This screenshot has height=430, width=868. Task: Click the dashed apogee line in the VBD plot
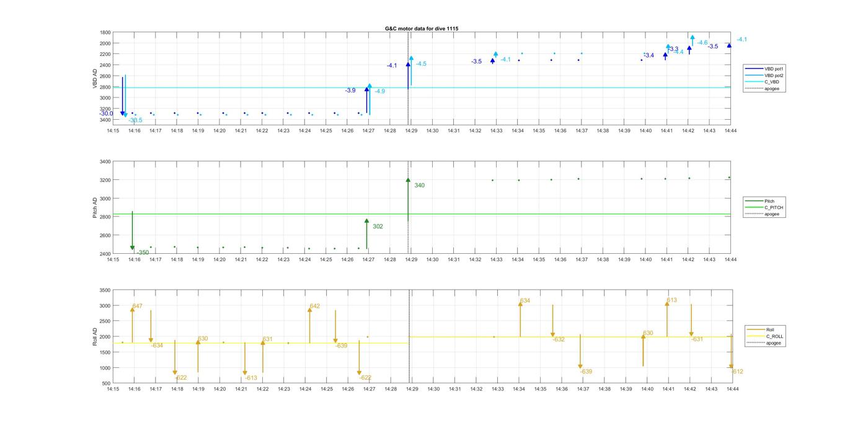(408, 78)
